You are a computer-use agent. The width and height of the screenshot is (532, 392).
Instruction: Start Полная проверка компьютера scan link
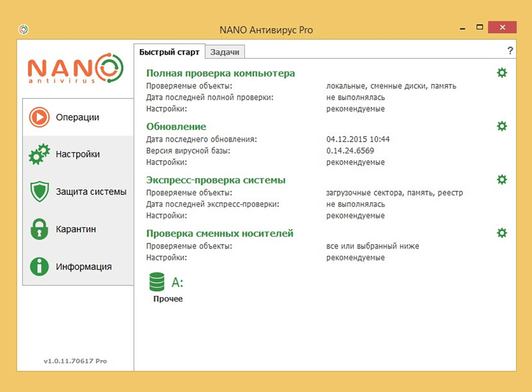[220, 73]
